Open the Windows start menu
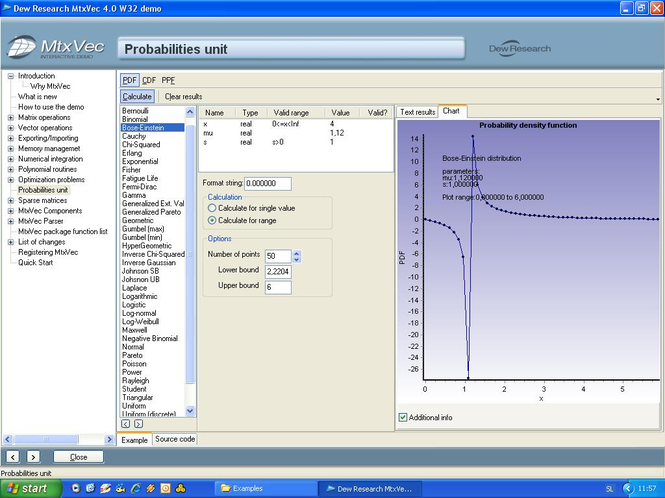The height and width of the screenshot is (498, 665). click(x=31, y=489)
